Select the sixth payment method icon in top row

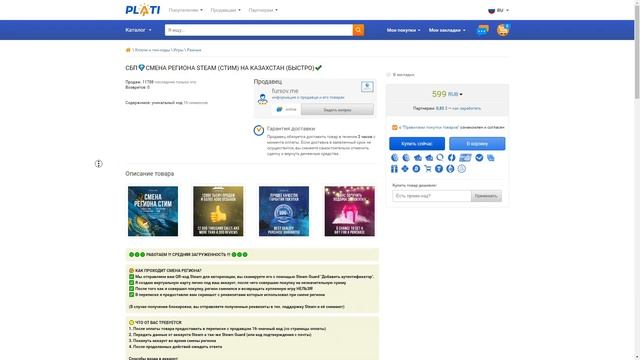(451, 158)
